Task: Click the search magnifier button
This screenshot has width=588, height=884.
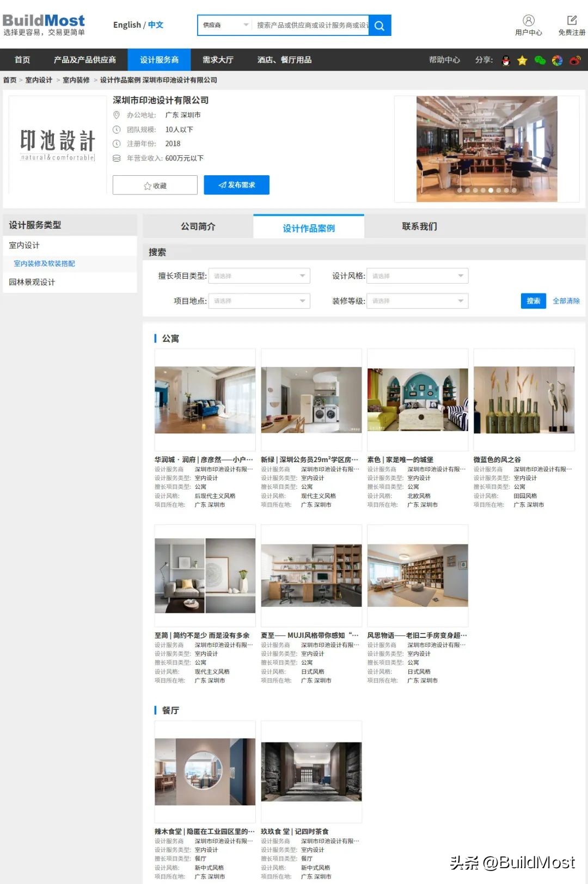Action: click(x=379, y=26)
